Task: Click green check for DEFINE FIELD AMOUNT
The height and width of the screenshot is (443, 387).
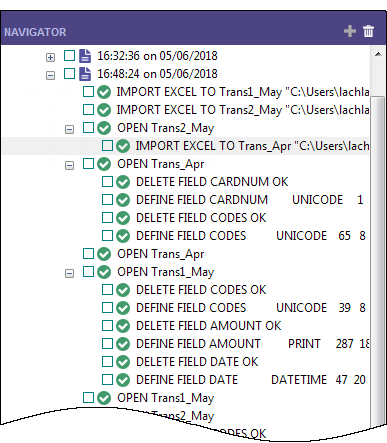Action: (123, 344)
